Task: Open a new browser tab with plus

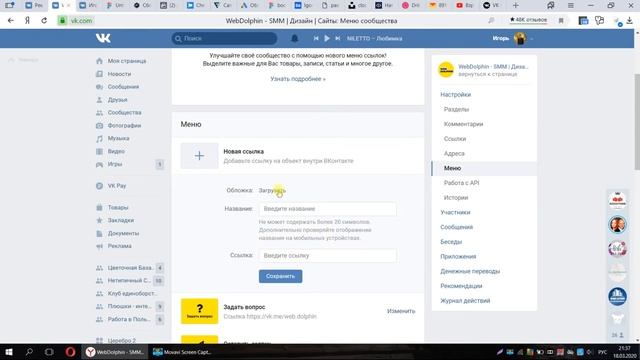Action: point(516,5)
